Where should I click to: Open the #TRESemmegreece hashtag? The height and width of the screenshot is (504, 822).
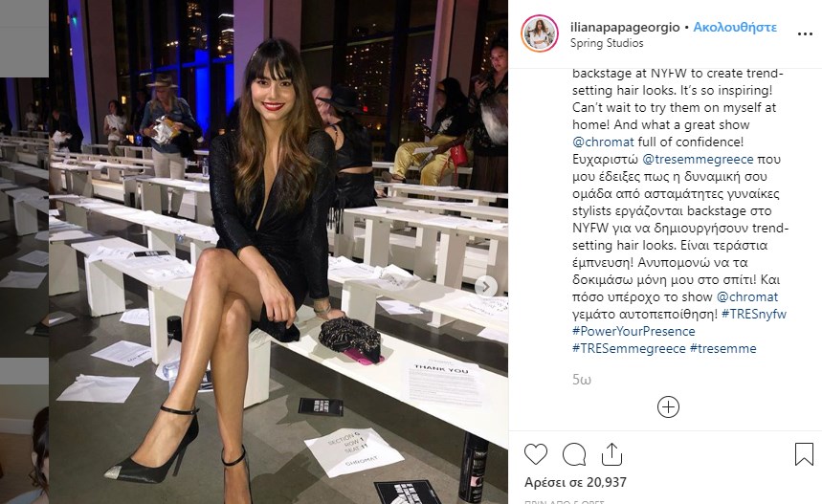pos(629,348)
